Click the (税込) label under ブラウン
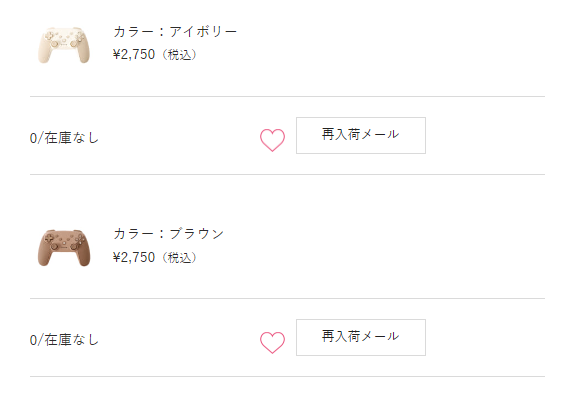This screenshot has height=394, width=563. 180,258
